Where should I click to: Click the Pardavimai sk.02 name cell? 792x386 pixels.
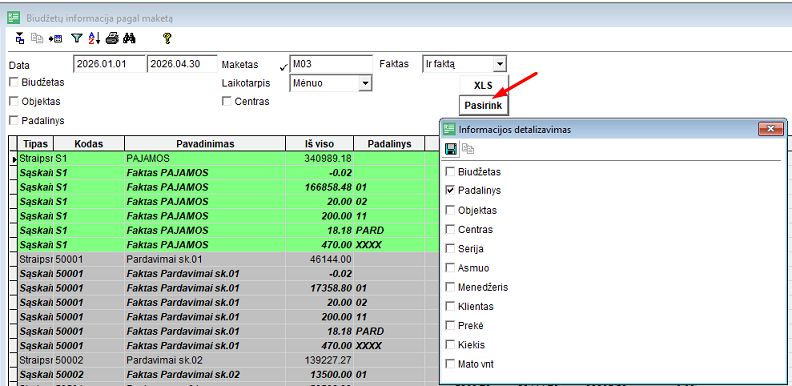click(x=205, y=360)
